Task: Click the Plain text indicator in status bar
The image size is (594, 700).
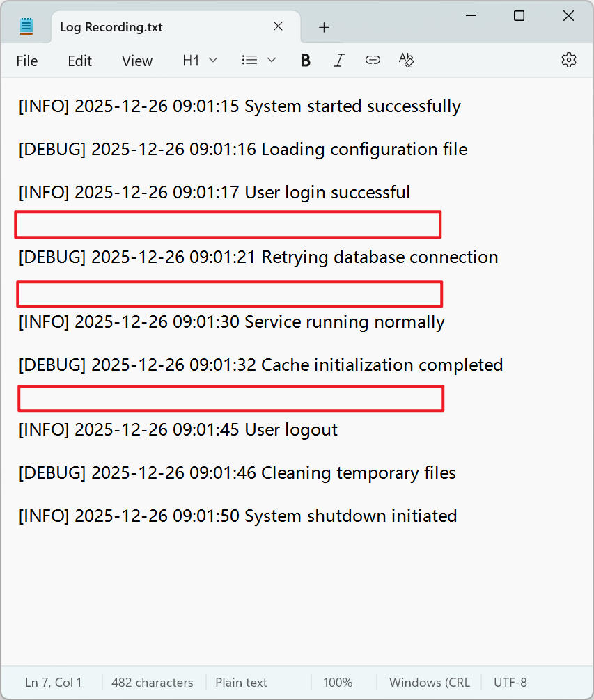Action: pyautogui.click(x=241, y=683)
